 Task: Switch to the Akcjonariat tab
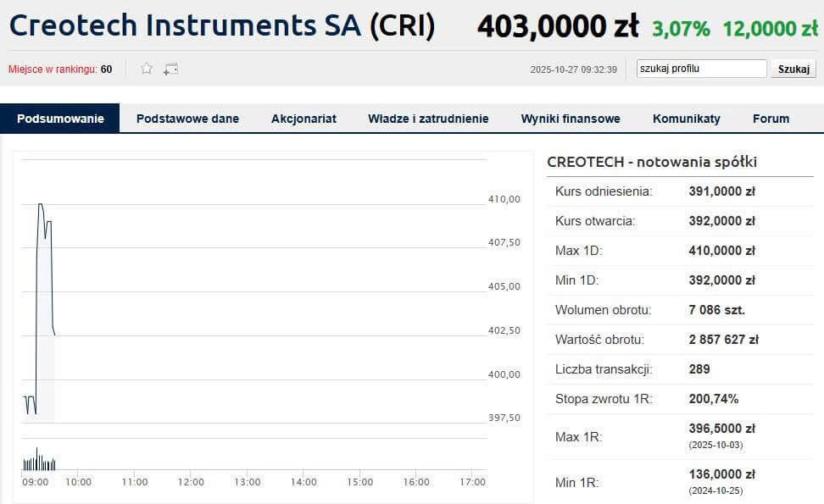tap(303, 119)
